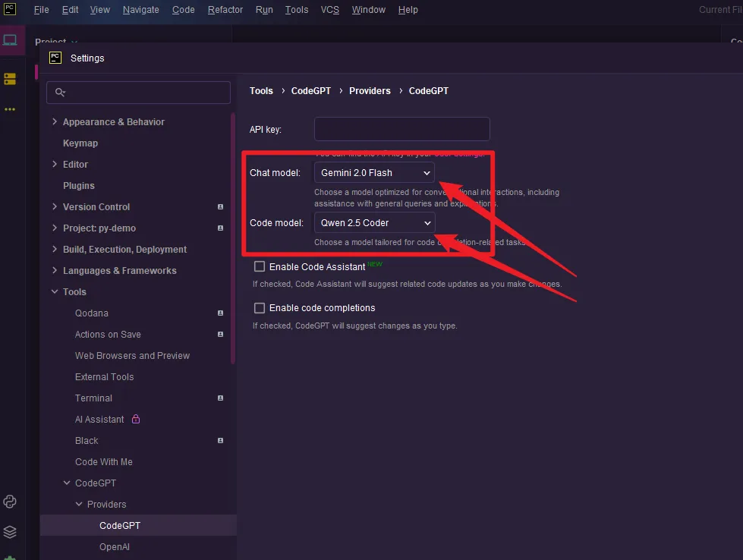Open the Refactor menu
This screenshot has width=743, height=560.
(225, 9)
